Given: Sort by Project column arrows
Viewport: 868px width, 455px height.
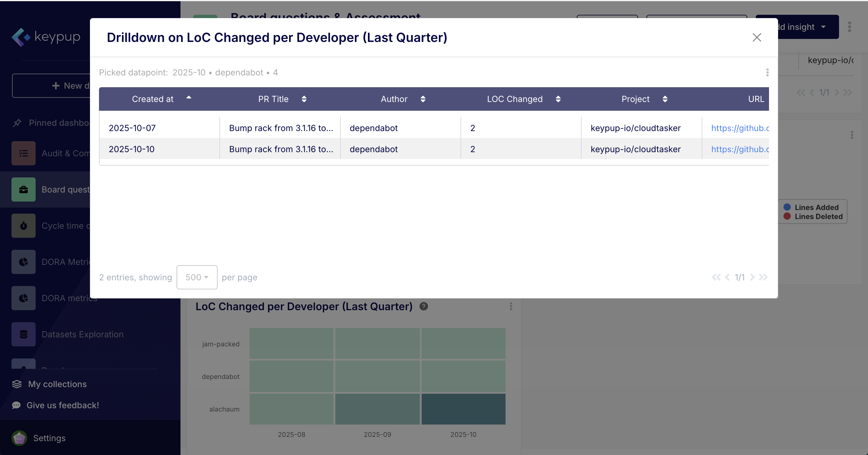Looking at the screenshot, I should (665, 99).
